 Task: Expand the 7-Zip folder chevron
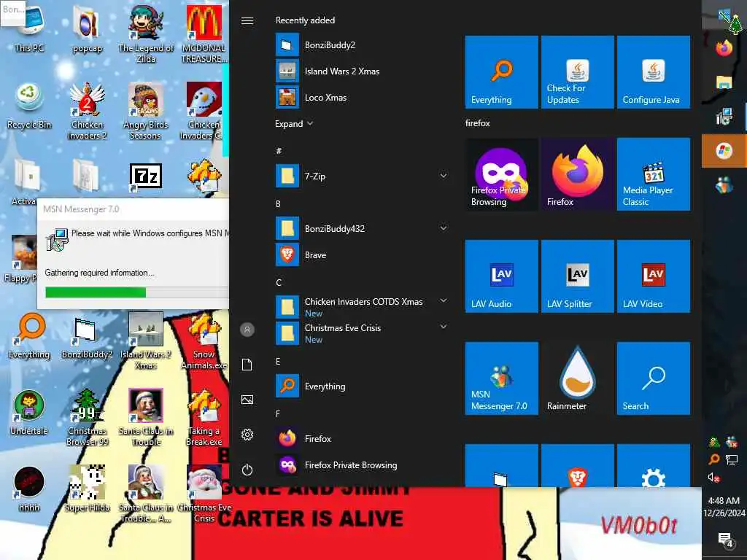coord(443,176)
